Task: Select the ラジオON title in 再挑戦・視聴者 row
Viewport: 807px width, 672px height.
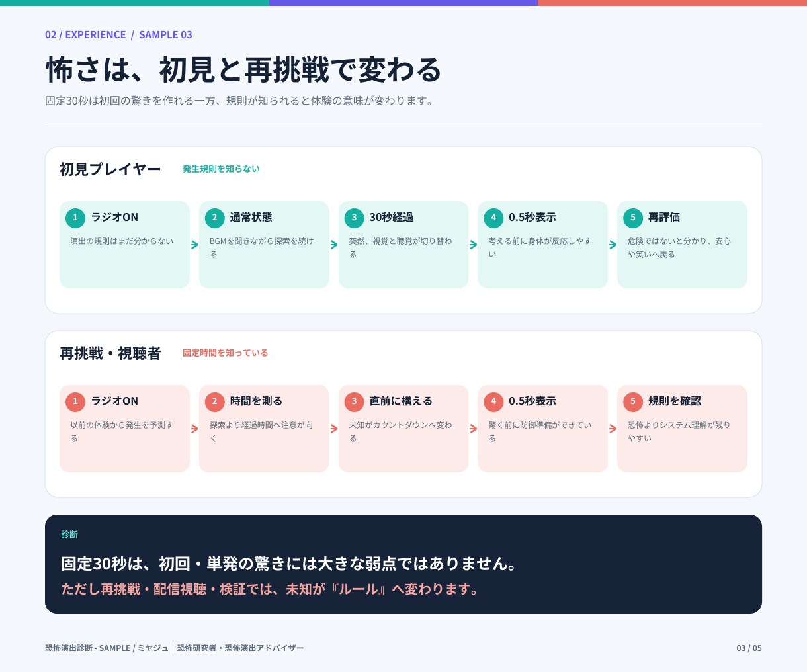Action: pos(114,401)
